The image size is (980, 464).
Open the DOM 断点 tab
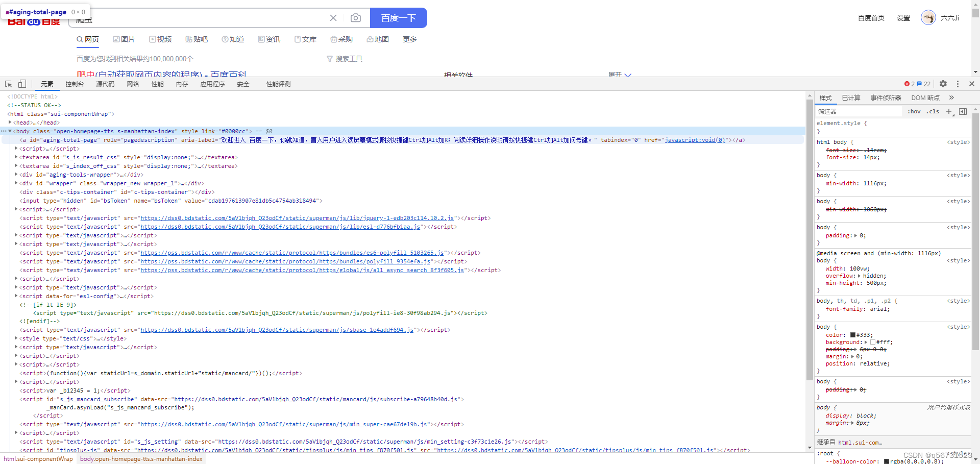pyautogui.click(x=925, y=97)
